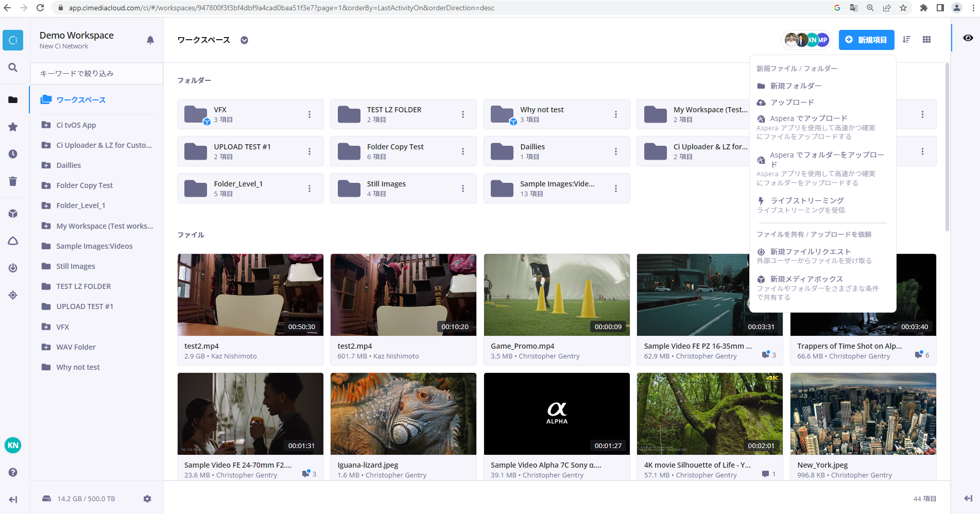
Task: Open options menu for Daillies folder
Action: [x=615, y=151]
